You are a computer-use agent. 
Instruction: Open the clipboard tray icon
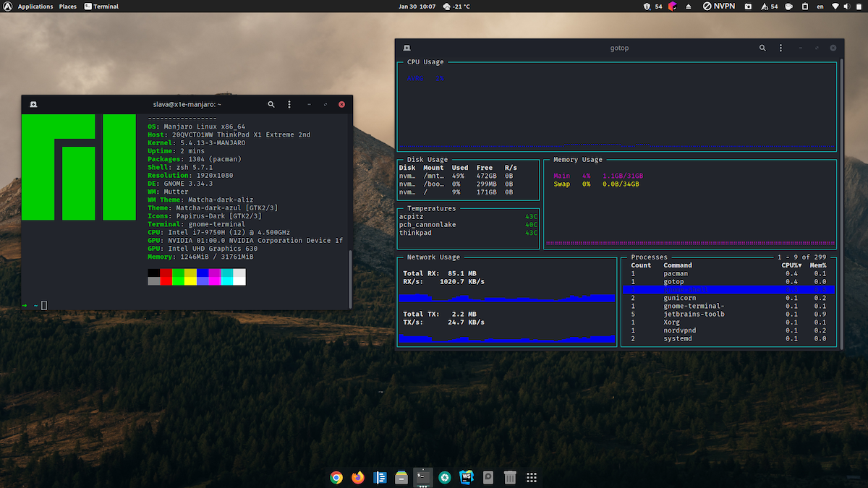coord(805,7)
